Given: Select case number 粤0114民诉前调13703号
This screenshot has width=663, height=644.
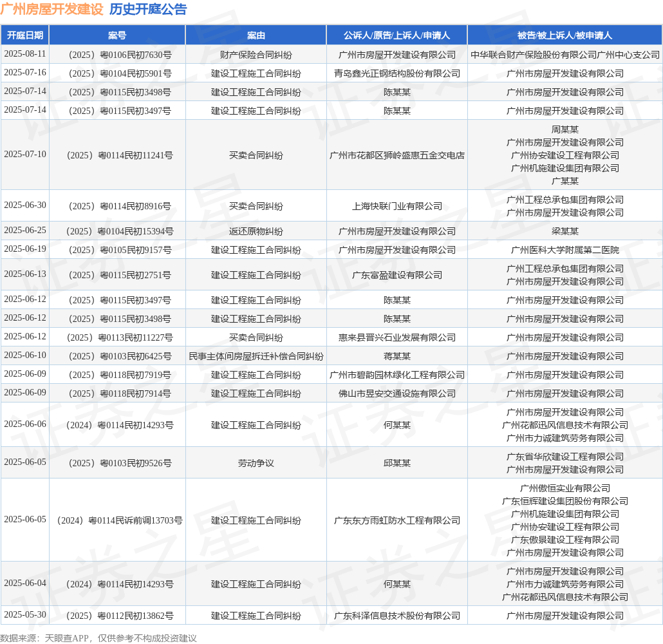Looking at the screenshot, I should click(120, 520).
